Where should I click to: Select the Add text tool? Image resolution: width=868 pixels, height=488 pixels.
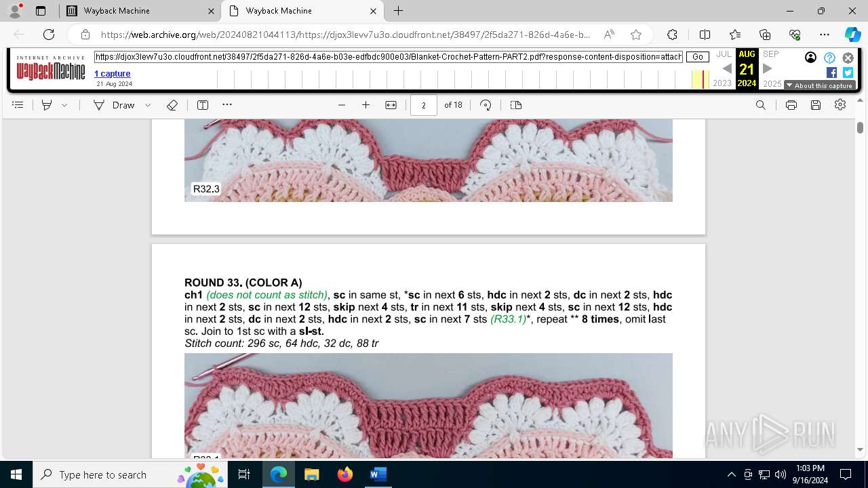click(203, 105)
